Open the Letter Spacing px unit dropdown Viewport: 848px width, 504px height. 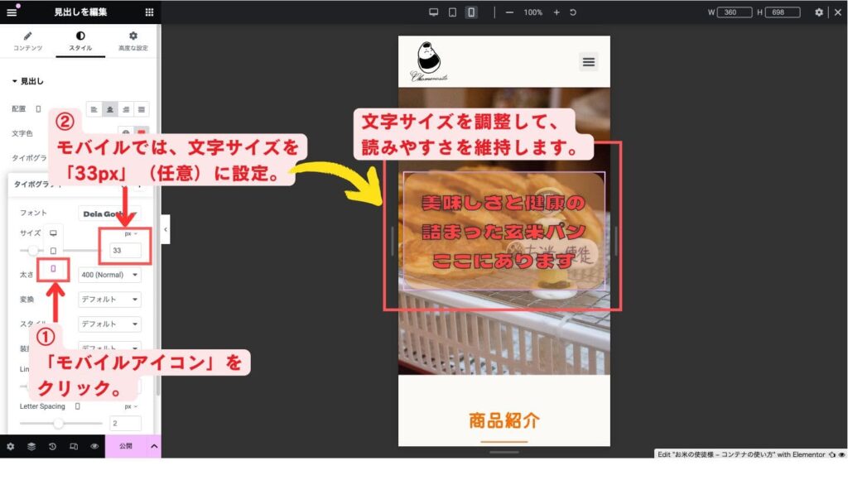pos(131,406)
